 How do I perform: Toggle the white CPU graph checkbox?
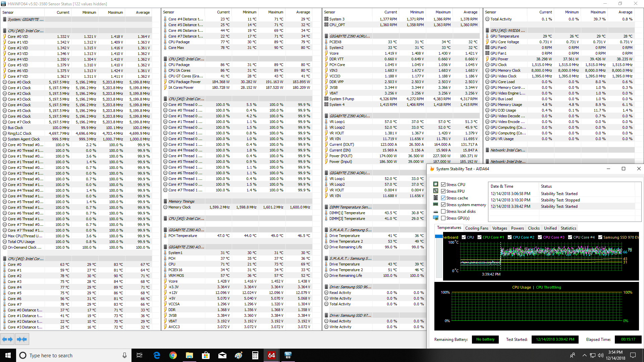click(464, 237)
